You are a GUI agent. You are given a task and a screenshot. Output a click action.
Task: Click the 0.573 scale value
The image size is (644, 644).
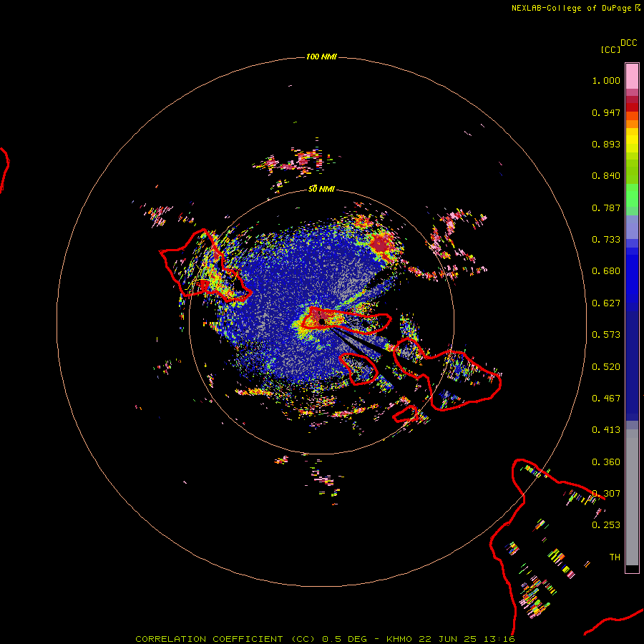coord(606,335)
